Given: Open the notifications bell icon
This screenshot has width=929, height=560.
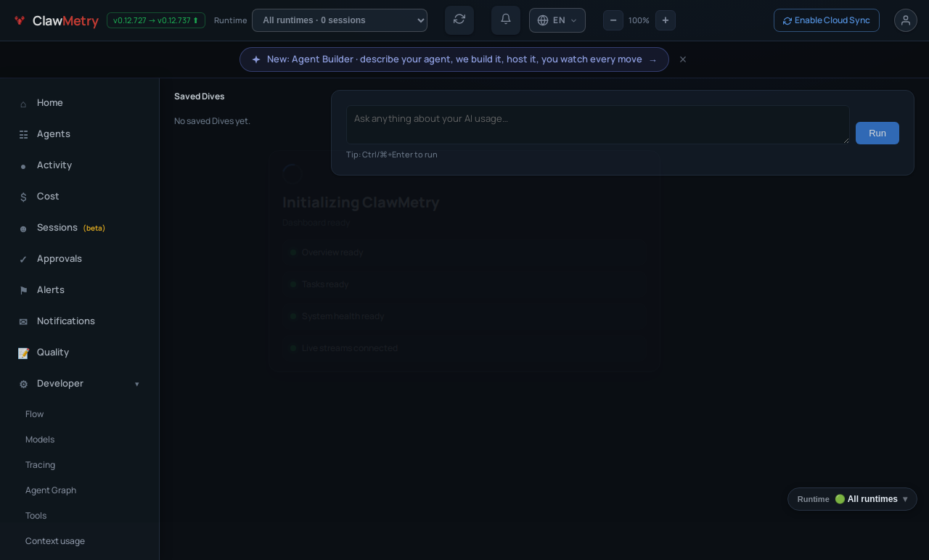Looking at the screenshot, I should 506,20.
